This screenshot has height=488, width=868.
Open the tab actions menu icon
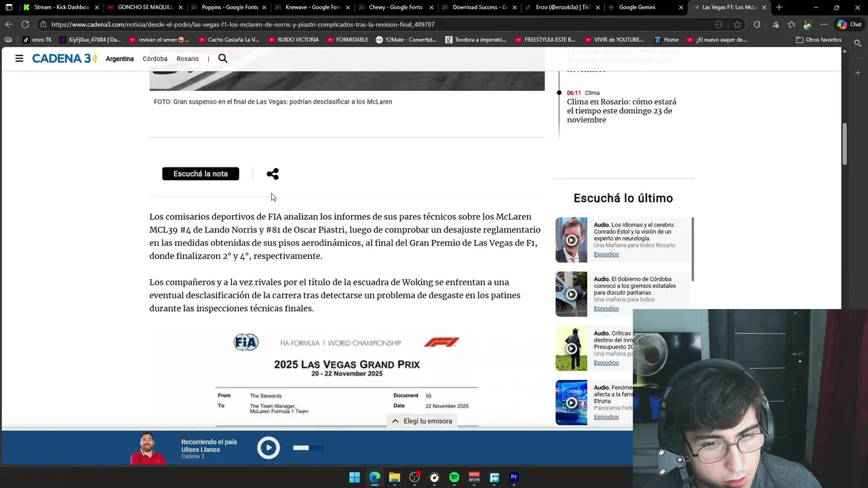click(9, 7)
